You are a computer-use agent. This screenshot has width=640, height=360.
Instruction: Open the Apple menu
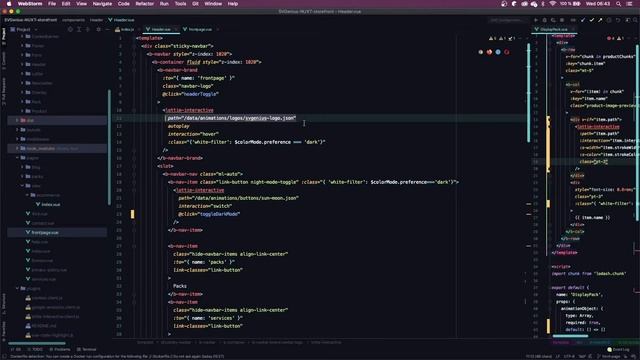click(x=9, y=4)
